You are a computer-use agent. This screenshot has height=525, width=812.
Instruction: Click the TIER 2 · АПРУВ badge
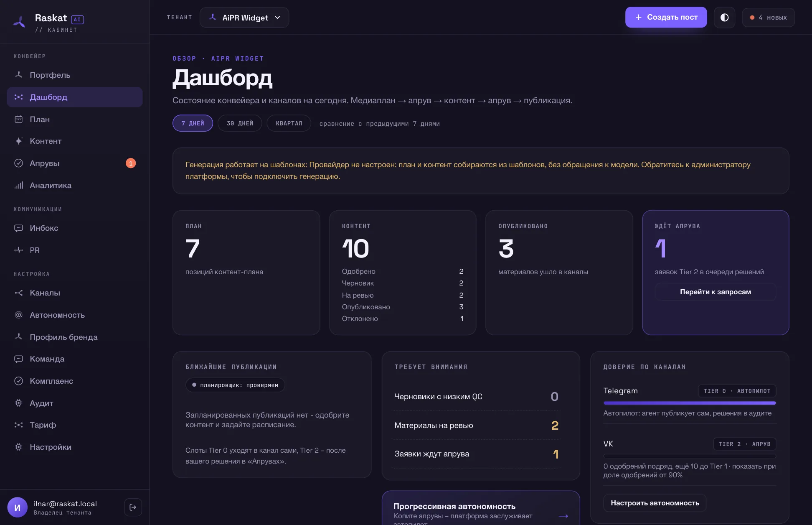pyautogui.click(x=744, y=444)
